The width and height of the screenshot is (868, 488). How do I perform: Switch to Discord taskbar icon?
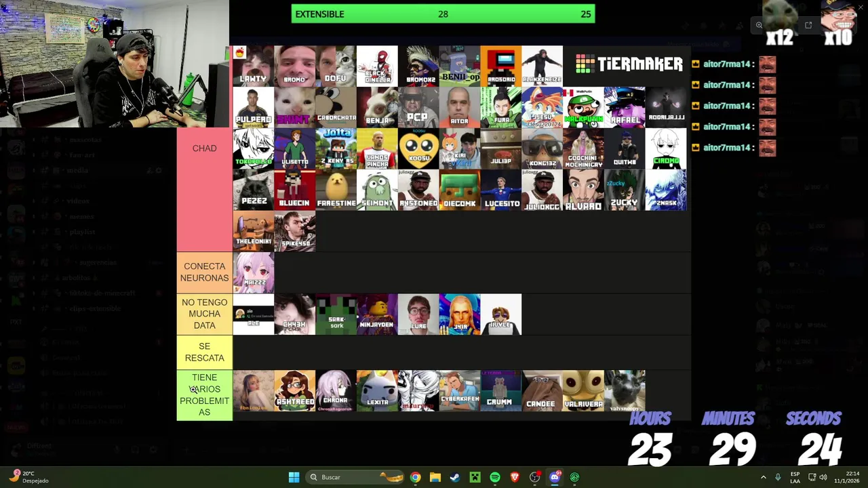click(555, 477)
